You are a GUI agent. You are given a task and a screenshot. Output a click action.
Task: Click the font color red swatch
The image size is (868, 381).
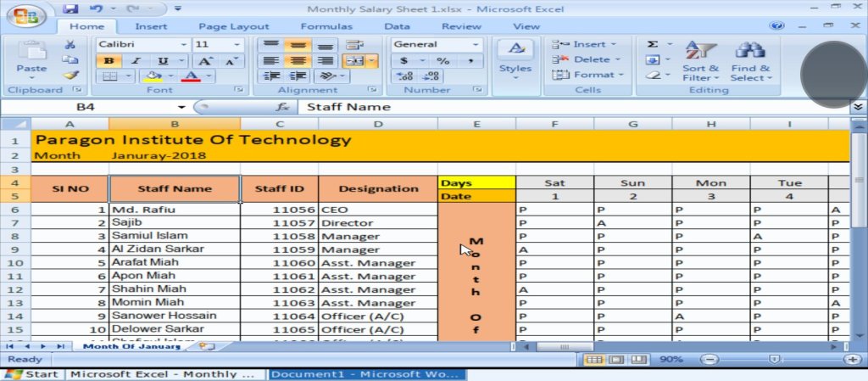[x=192, y=76]
